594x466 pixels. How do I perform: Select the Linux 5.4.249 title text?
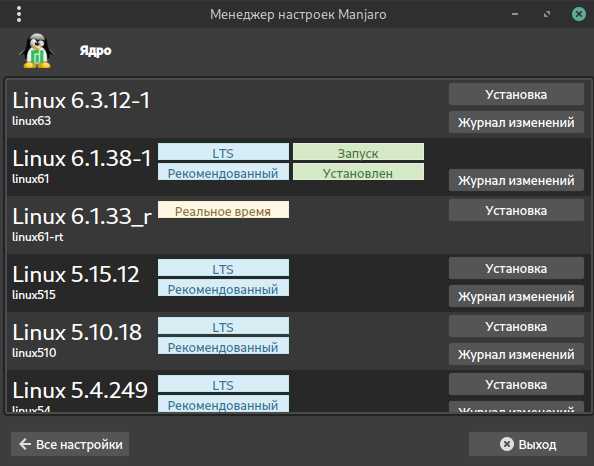[x=80, y=390]
